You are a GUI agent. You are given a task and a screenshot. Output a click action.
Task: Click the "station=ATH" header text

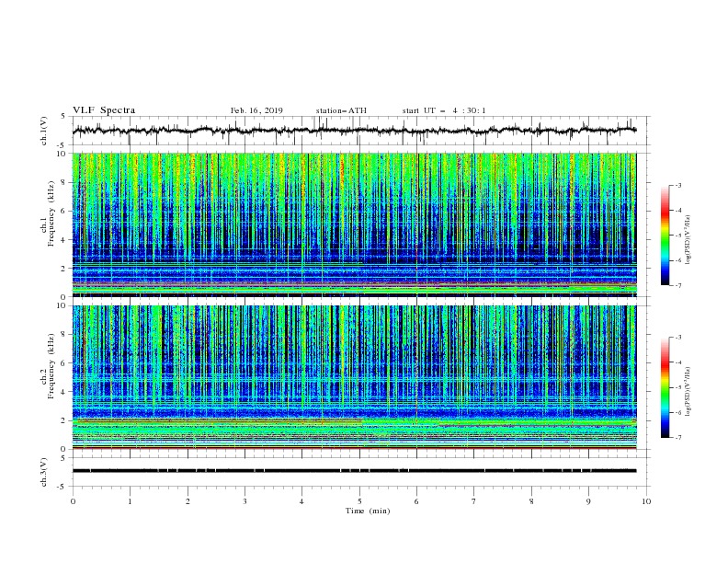click(341, 110)
